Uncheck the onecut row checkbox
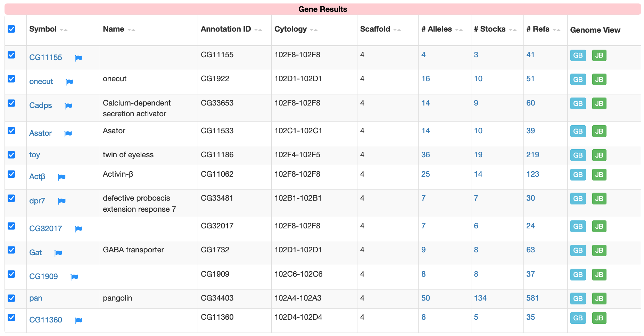The width and height of the screenshot is (644, 336). click(11, 79)
